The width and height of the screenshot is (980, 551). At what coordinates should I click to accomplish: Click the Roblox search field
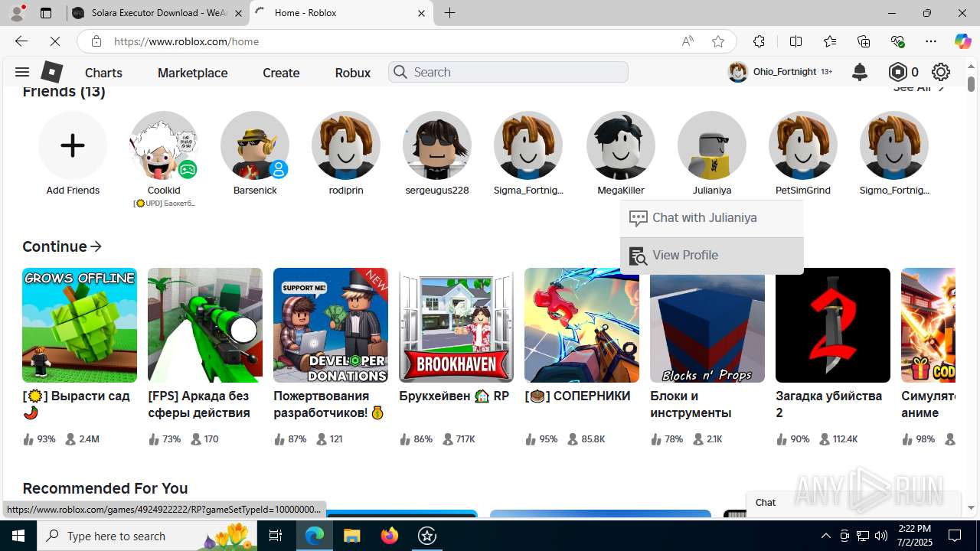point(508,72)
